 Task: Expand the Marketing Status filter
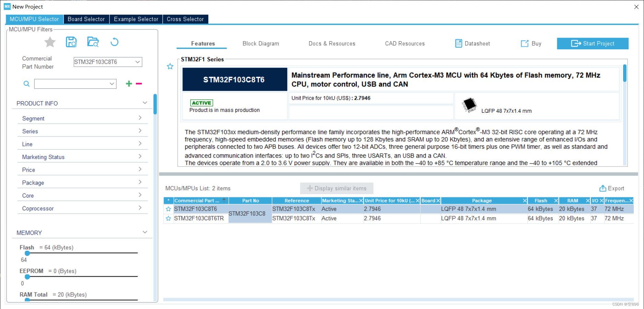pyautogui.click(x=140, y=157)
